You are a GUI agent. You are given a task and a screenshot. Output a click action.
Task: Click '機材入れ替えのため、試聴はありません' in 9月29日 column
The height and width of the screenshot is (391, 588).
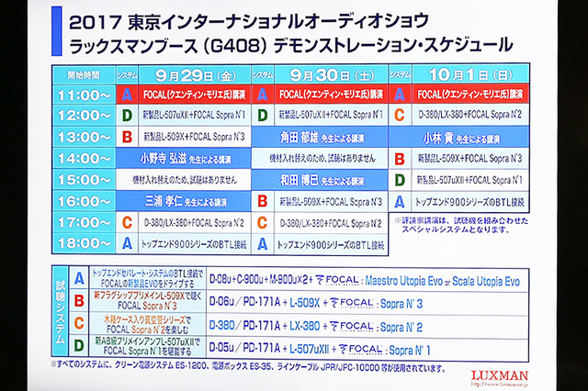[x=185, y=180]
